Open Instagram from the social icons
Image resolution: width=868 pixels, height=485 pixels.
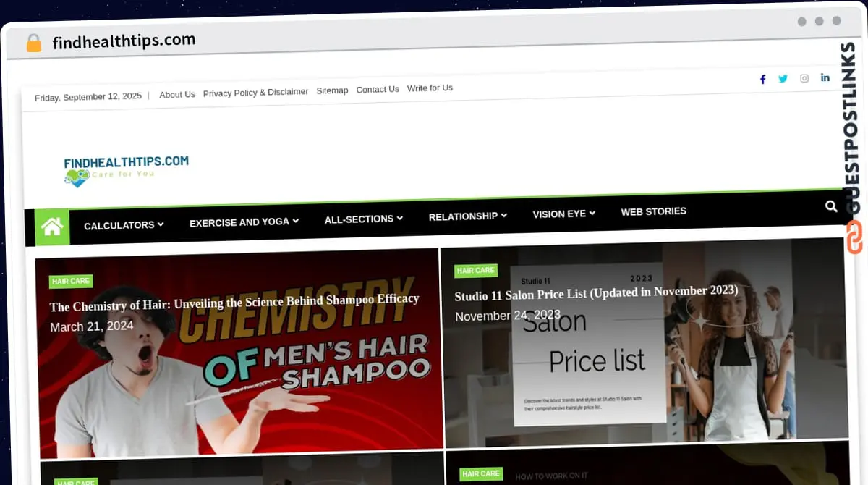point(804,78)
